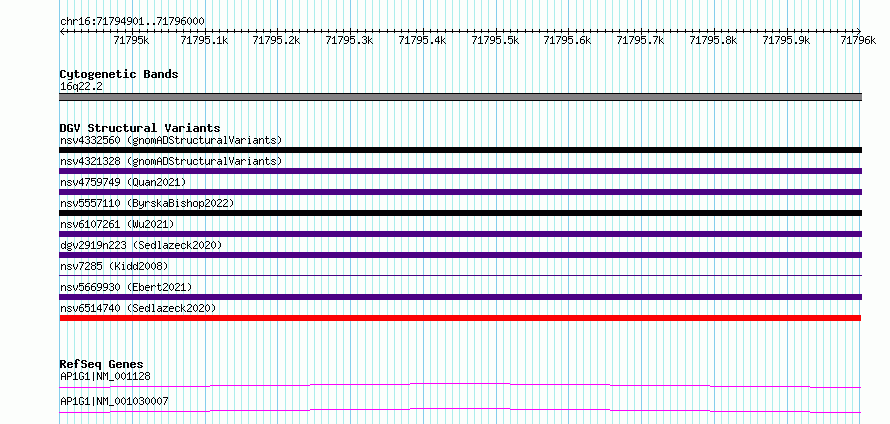Viewport: 890px width, 424px height.
Task: Click the 16q22.2 band label
Action: click(81, 87)
